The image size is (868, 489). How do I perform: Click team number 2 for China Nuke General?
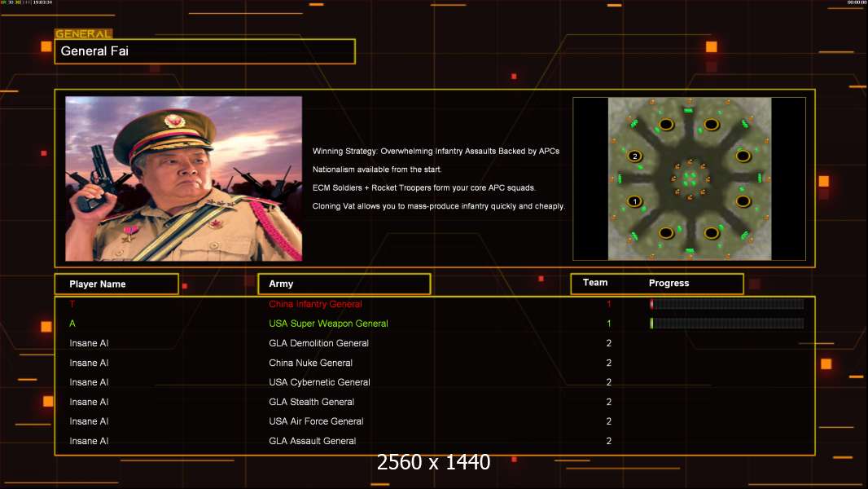(x=609, y=363)
